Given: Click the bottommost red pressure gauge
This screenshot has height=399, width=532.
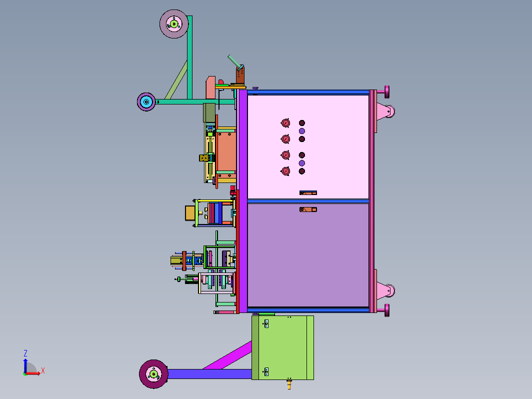Looking at the screenshot, I should 285,171.
